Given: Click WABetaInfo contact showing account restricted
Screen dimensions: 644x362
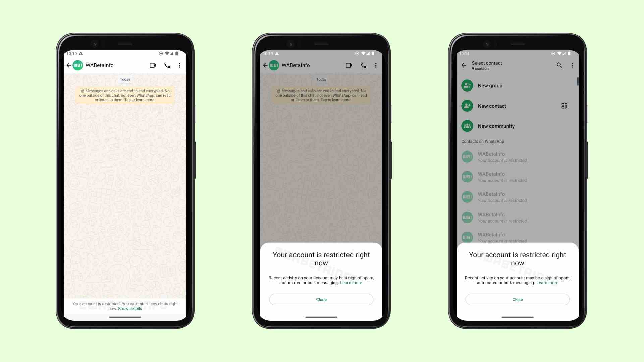Looking at the screenshot, I should [x=516, y=157].
